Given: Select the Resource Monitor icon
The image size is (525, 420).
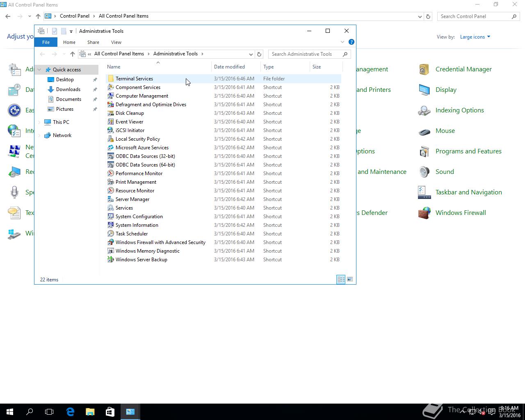Looking at the screenshot, I should click(110, 191).
